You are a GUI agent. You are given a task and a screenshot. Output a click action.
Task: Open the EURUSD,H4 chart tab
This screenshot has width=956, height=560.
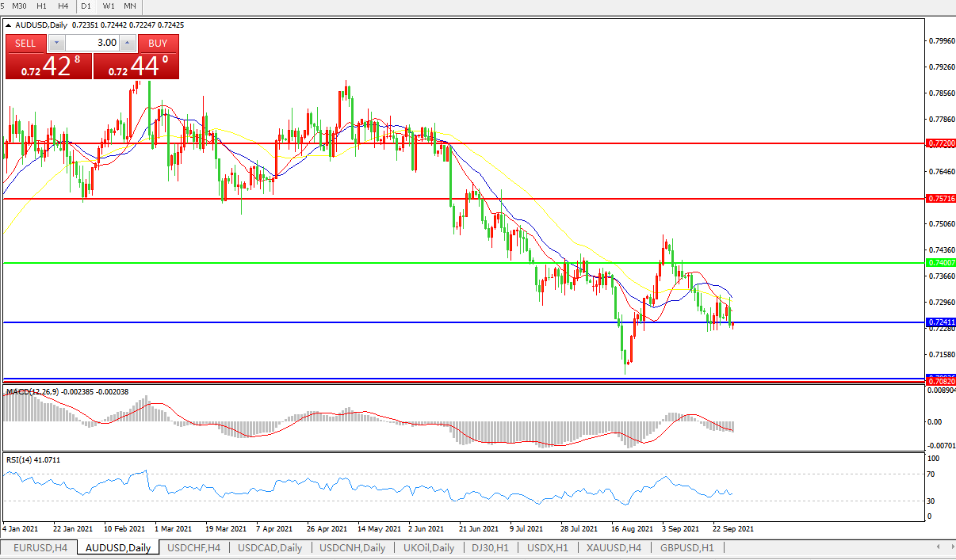point(40,547)
